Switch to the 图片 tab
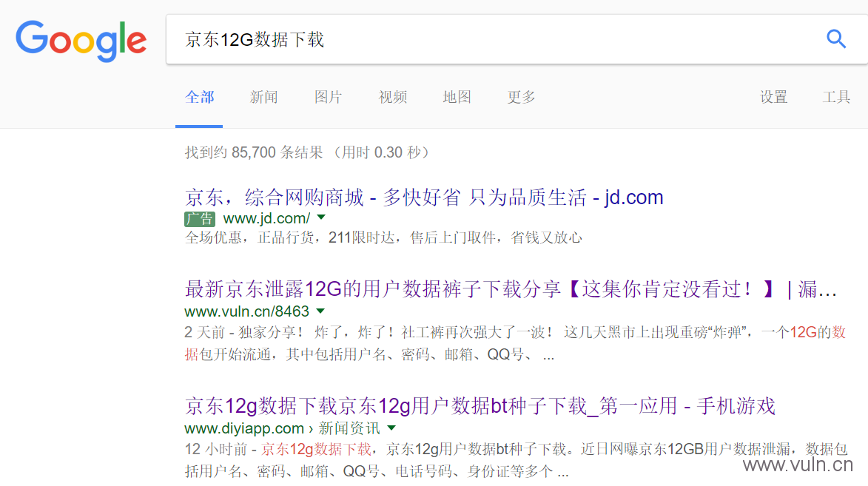The image size is (868, 486). 329,98
